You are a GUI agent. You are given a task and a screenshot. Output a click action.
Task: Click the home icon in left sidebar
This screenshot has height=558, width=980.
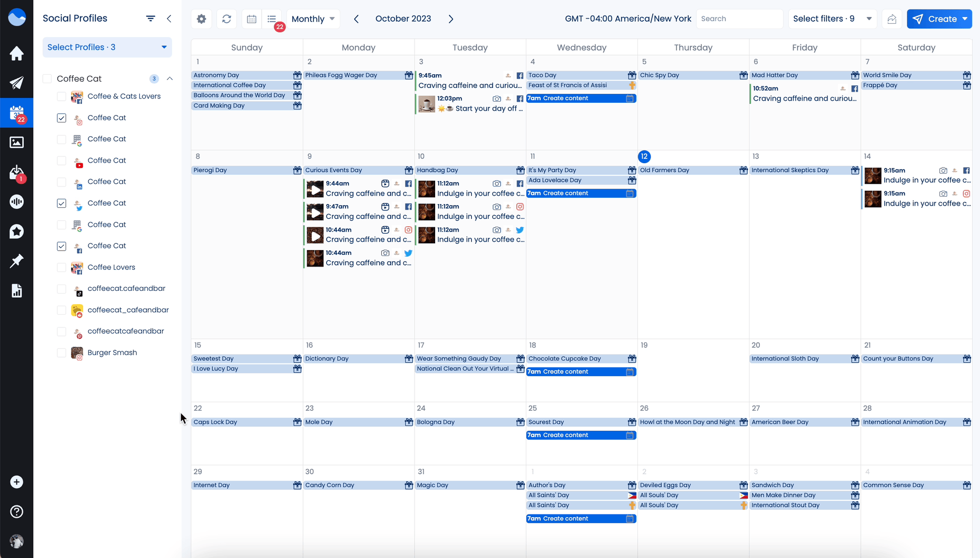click(x=16, y=54)
